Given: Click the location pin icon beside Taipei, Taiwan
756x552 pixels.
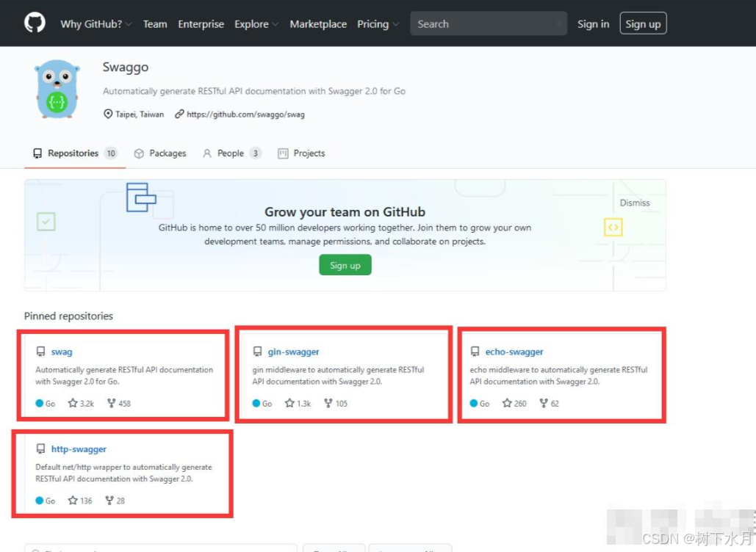Looking at the screenshot, I should tap(108, 115).
